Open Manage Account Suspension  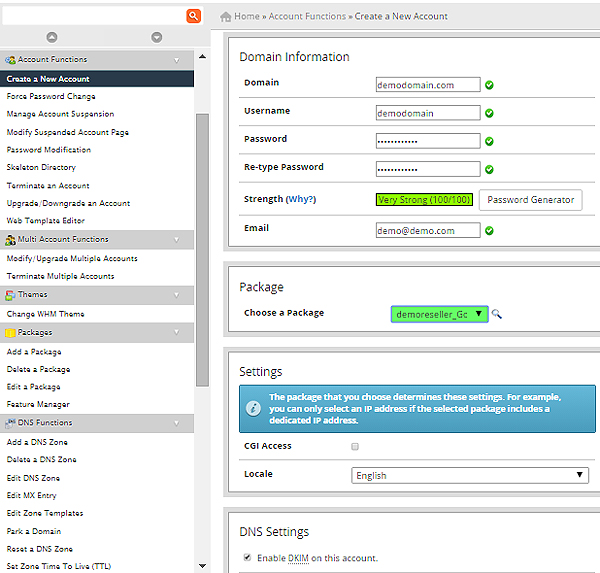pos(60,114)
